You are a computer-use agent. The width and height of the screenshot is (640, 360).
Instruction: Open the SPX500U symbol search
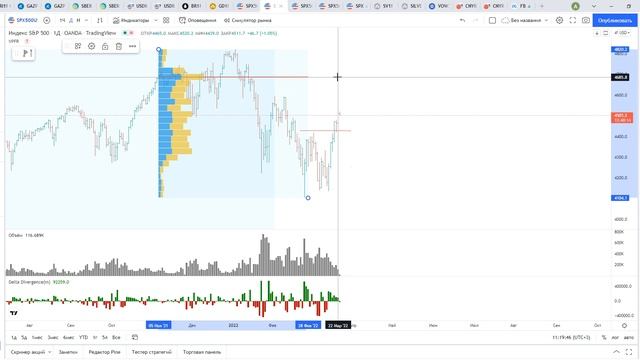point(23,20)
